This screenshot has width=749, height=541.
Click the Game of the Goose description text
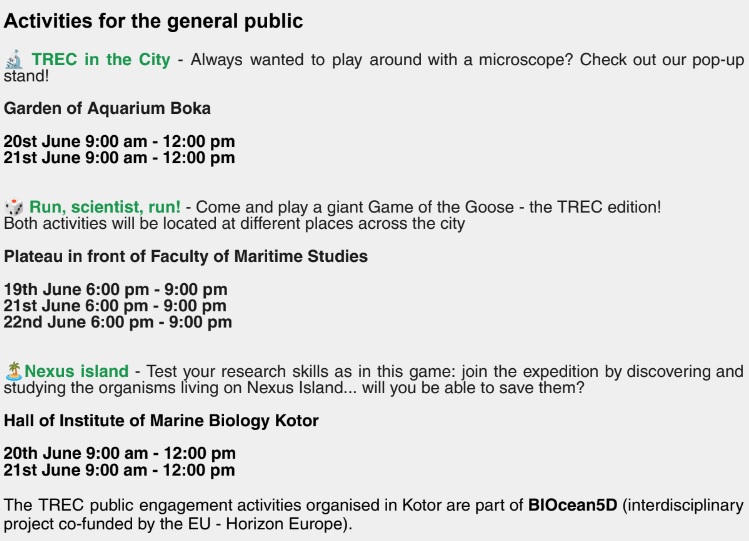(428, 207)
